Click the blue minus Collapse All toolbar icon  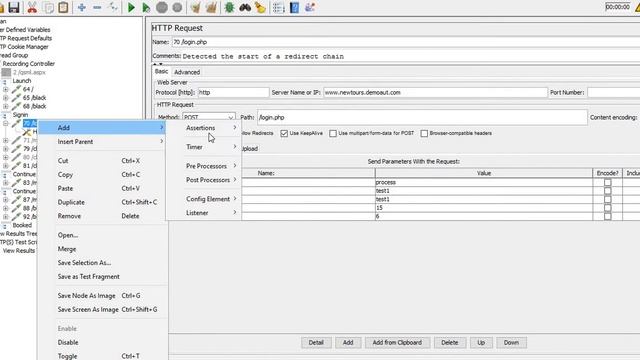click(97, 7)
